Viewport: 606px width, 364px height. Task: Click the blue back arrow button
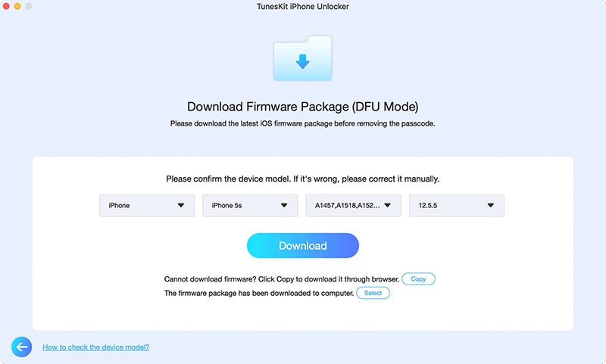click(22, 347)
